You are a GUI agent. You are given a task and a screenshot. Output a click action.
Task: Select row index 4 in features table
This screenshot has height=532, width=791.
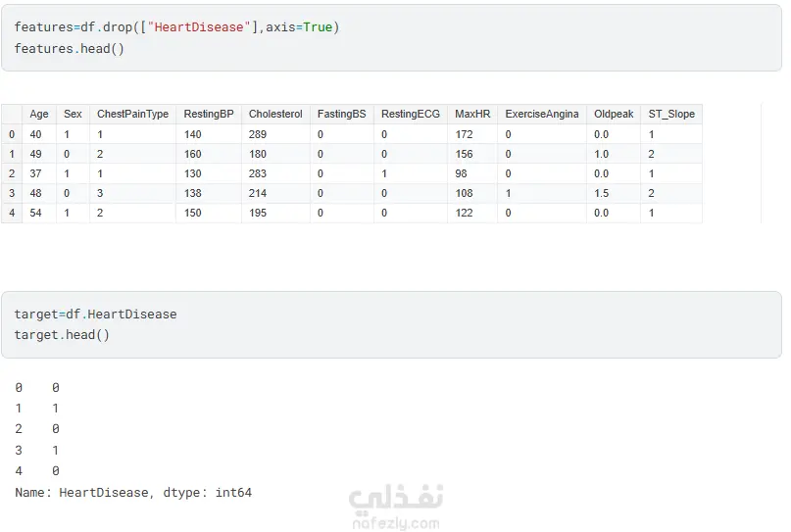point(12,213)
